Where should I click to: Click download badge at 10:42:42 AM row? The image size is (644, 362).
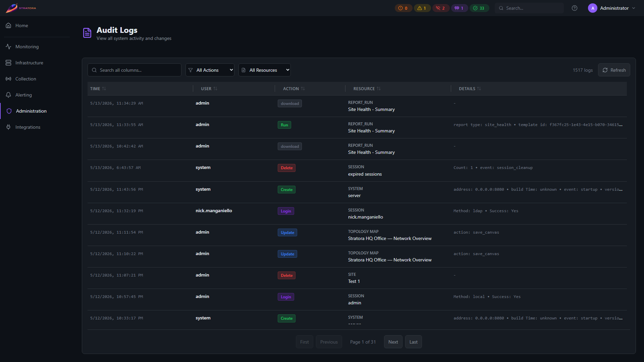290,146
